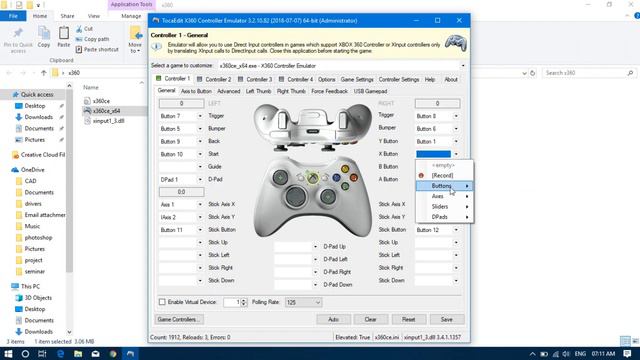
Task: Open the View ribbon tab in Explorer
Action: click(93, 16)
